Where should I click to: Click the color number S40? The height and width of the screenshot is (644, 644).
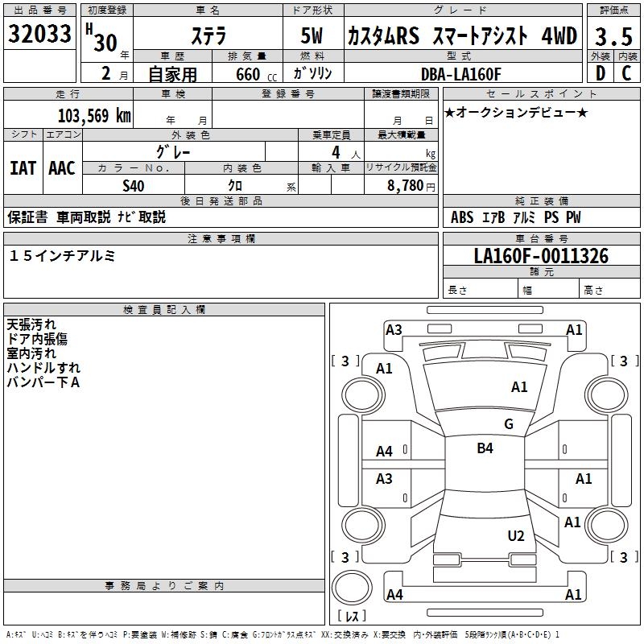click(x=134, y=186)
